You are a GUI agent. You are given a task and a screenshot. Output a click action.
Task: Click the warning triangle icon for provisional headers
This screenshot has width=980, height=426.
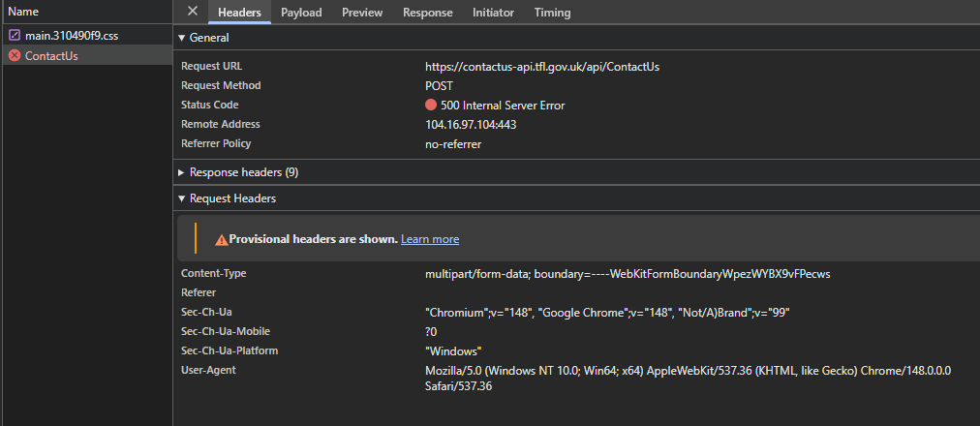pos(221,240)
